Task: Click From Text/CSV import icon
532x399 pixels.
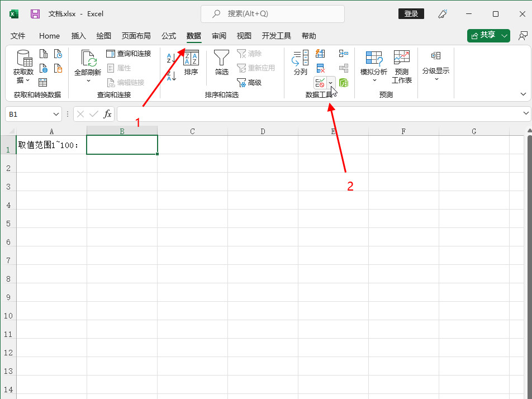Action: [44, 54]
